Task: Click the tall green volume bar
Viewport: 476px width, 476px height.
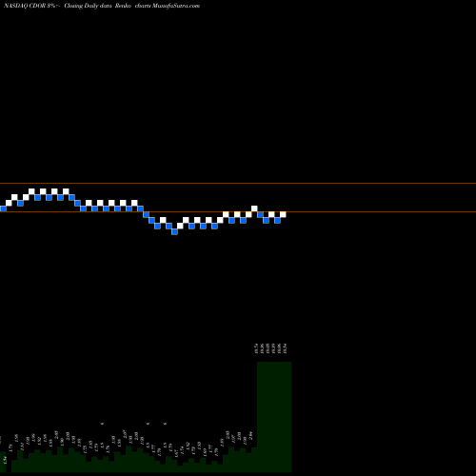Action: tap(274, 417)
